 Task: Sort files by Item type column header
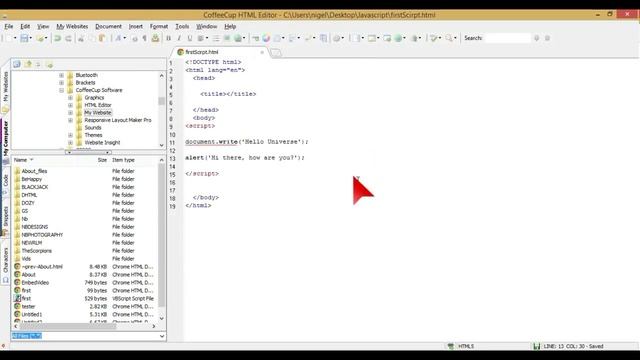[123, 160]
